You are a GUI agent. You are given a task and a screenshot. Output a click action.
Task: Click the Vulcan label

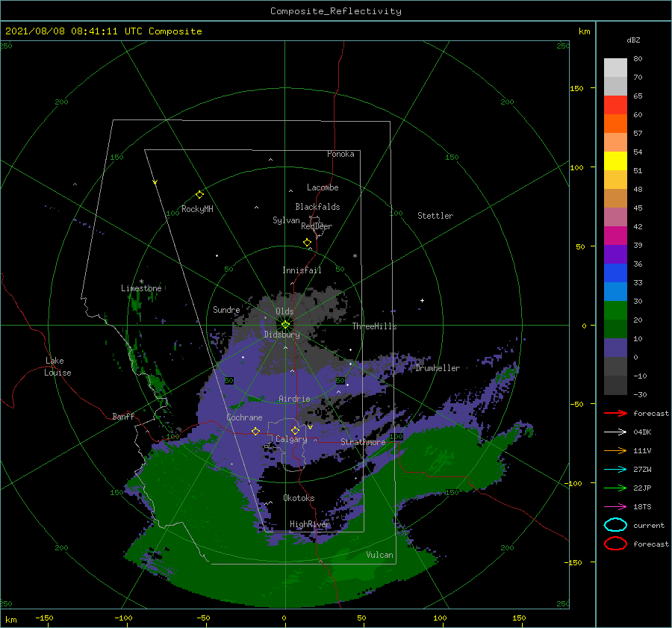pos(379,555)
